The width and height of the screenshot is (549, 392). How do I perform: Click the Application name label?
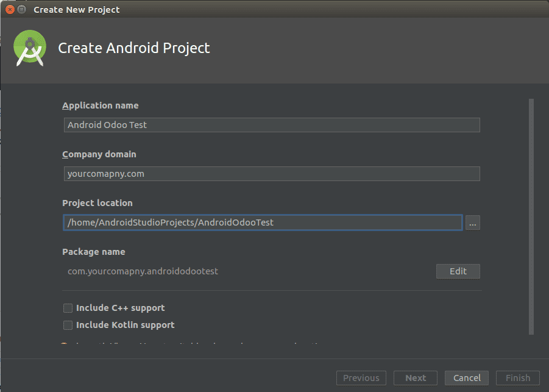[101, 105]
